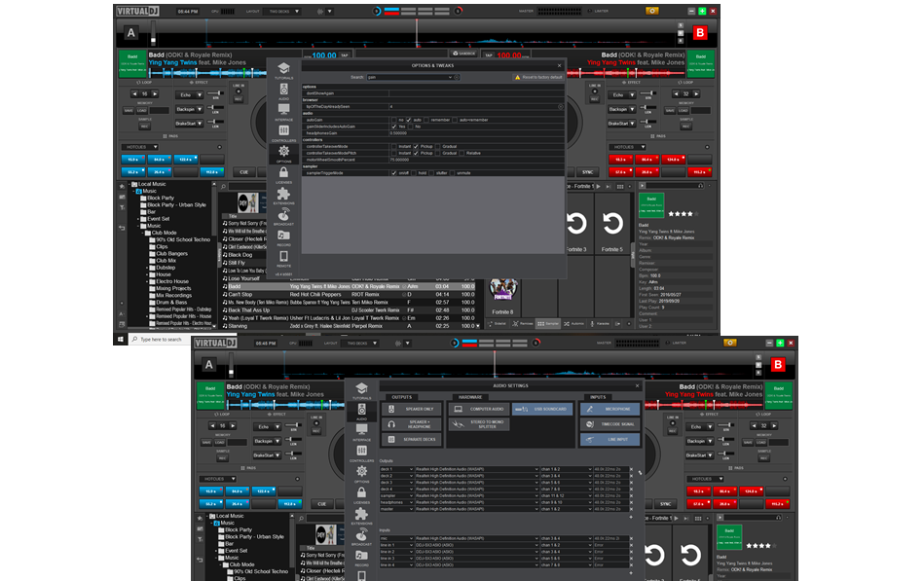The width and height of the screenshot is (924, 581).
Task: Select 'Club Bangers' folder in upper browser tree
Action: point(171,254)
